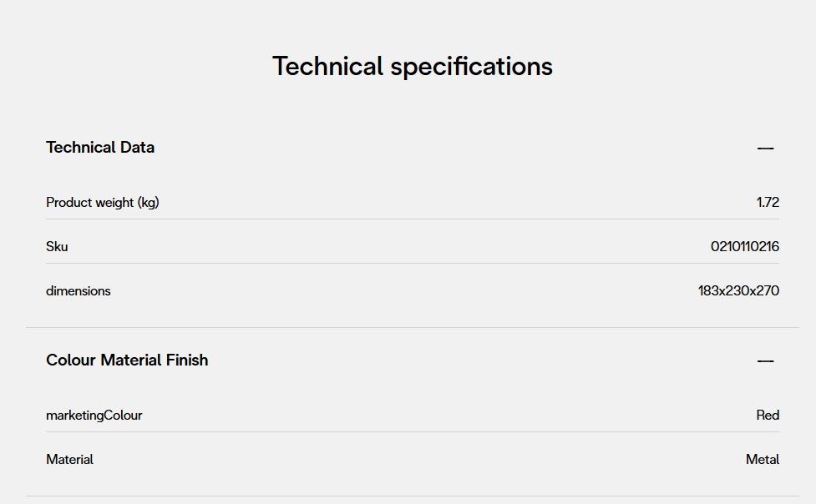Click the divider line under Product weight row

click(x=413, y=219)
